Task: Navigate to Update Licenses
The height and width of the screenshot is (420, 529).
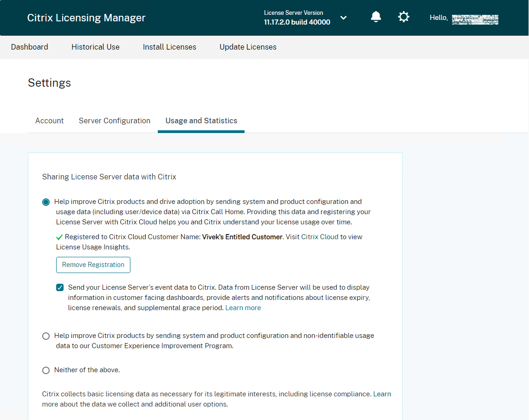Action: point(248,47)
